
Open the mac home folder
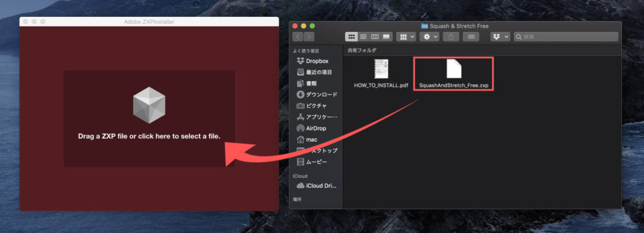tap(307, 139)
